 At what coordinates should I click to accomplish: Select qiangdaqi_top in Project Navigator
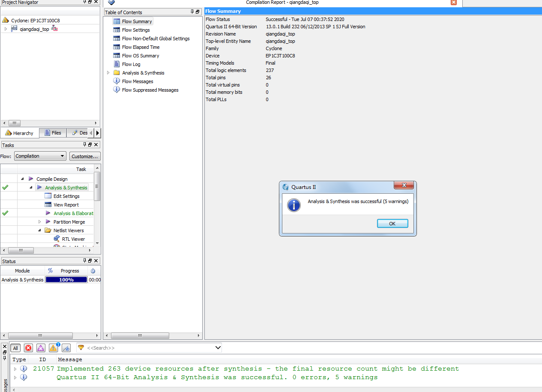[x=34, y=29]
